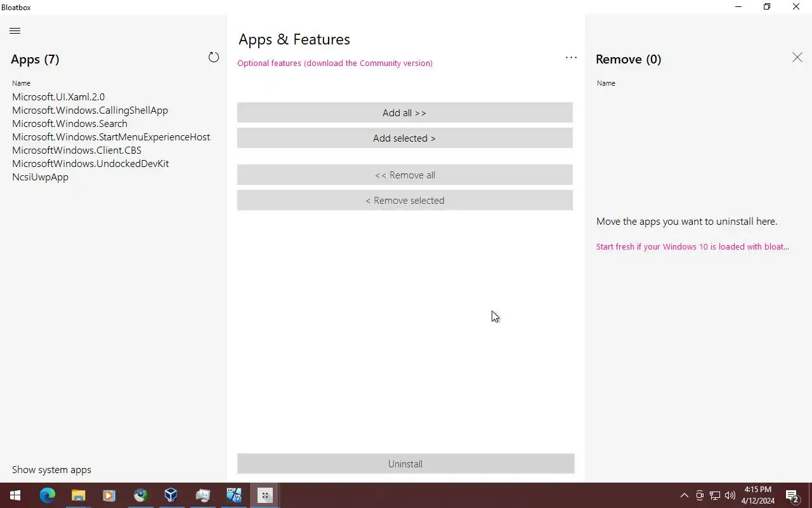This screenshot has width=812, height=508.
Task: Click < Remove selected button
Action: [405, 200]
